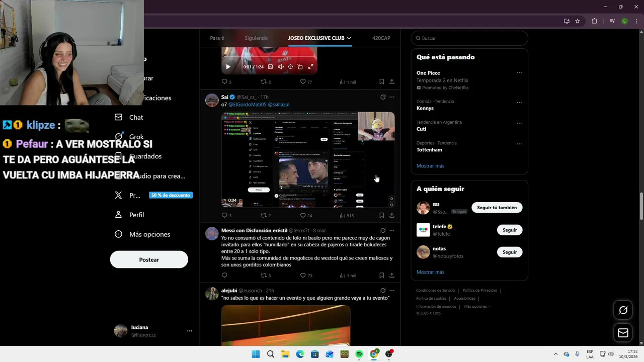This screenshot has width=644, height=362.
Task: Share Sai's post
Action: 392,216
